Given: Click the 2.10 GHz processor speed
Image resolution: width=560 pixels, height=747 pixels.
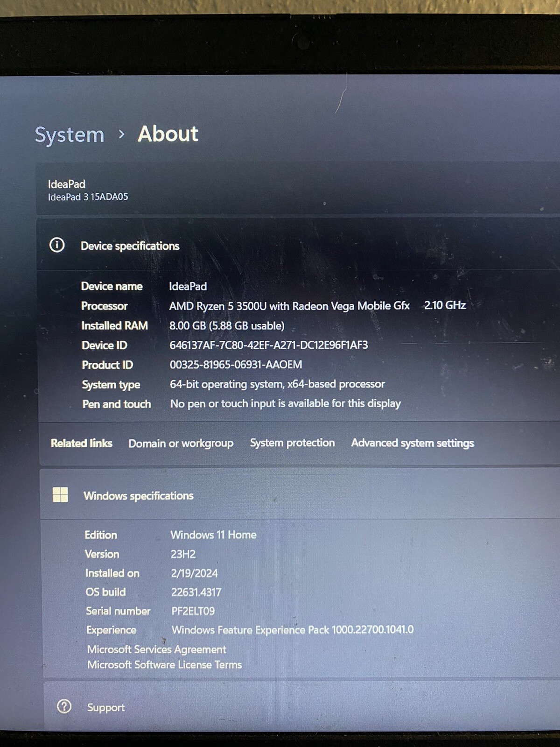Looking at the screenshot, I should point(445,305).
